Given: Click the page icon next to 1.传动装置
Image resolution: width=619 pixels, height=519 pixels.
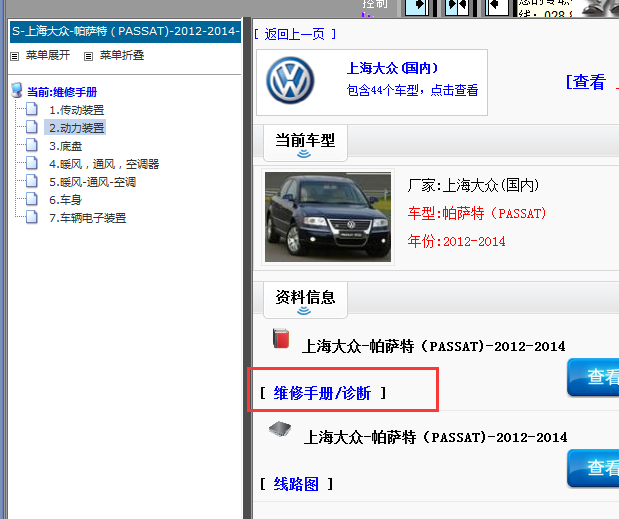Looking at the screenshot, I should [x=32, y=109].
